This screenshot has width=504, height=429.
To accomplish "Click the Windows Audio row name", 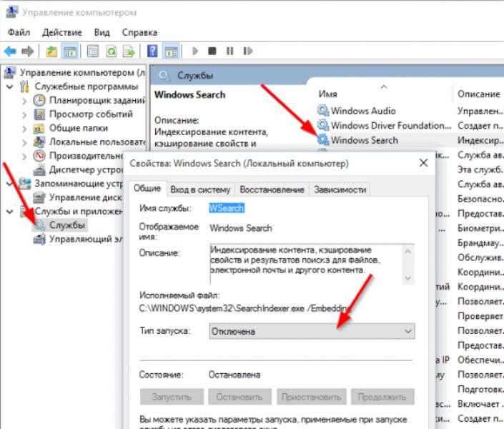I will pos(363,111).
